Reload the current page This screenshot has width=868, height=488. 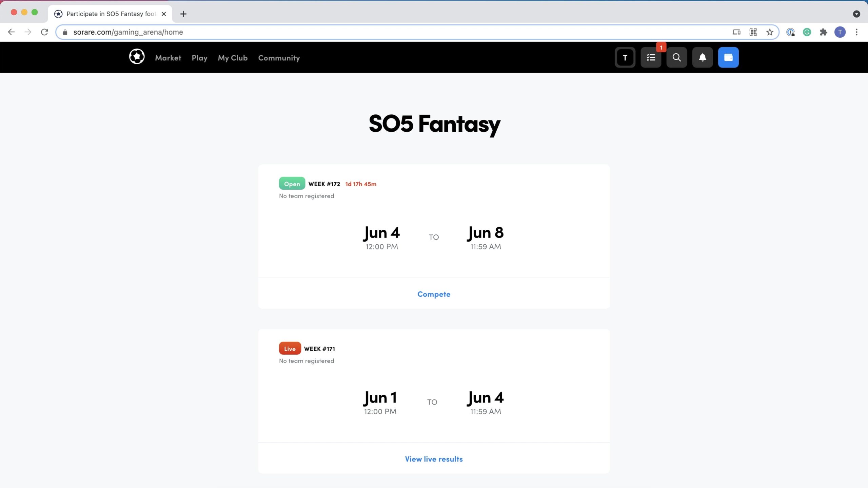[x=44, y=32]
